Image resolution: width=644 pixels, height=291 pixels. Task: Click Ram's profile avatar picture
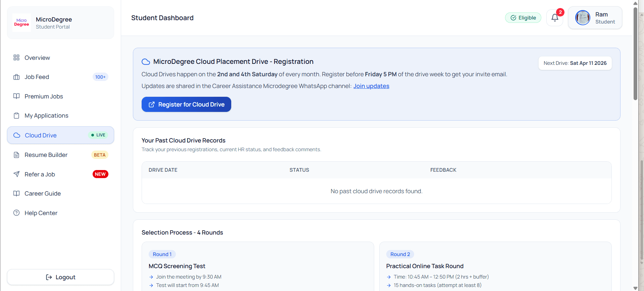(x=583, y=18)
